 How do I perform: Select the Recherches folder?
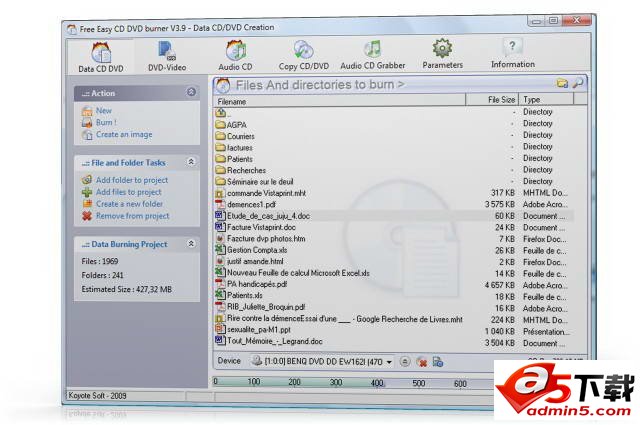(394, 170)
